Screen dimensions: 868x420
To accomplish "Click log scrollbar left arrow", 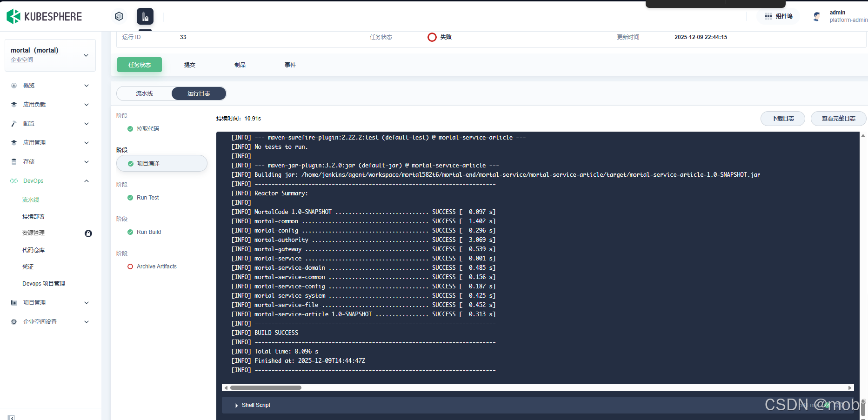I will [226, 387].
